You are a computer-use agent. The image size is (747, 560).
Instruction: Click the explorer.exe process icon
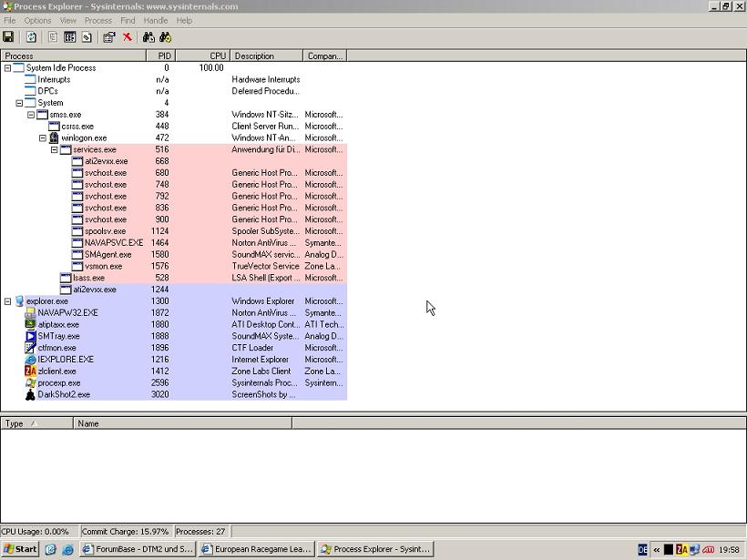19,301
